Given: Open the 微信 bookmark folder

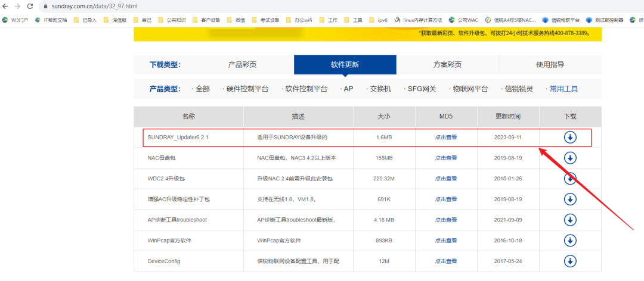Looking at the screenshot, I should (236, 20).
